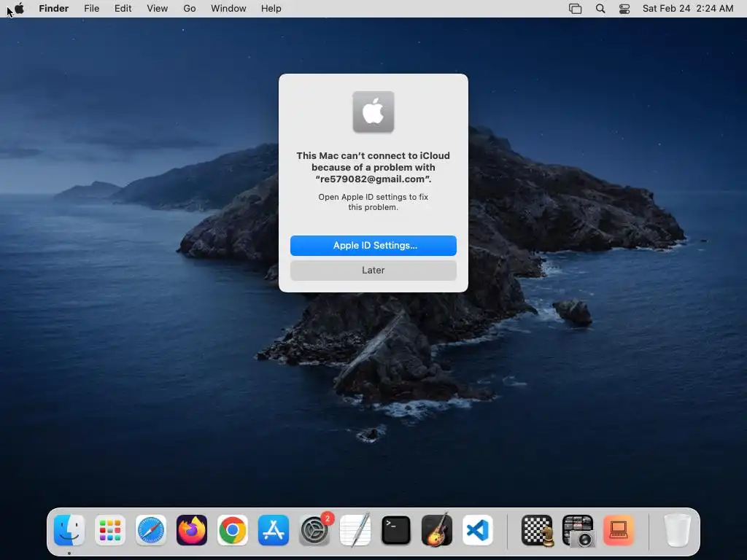Open Spotlight search magnifier icon
This screenshot has width=747, height=560.
600,9
